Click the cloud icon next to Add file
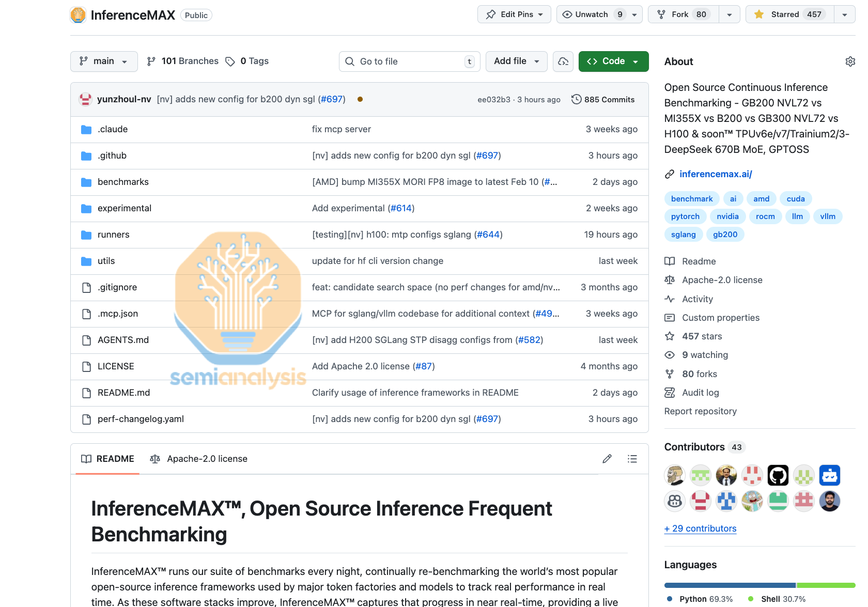 (x=563, y=61)
